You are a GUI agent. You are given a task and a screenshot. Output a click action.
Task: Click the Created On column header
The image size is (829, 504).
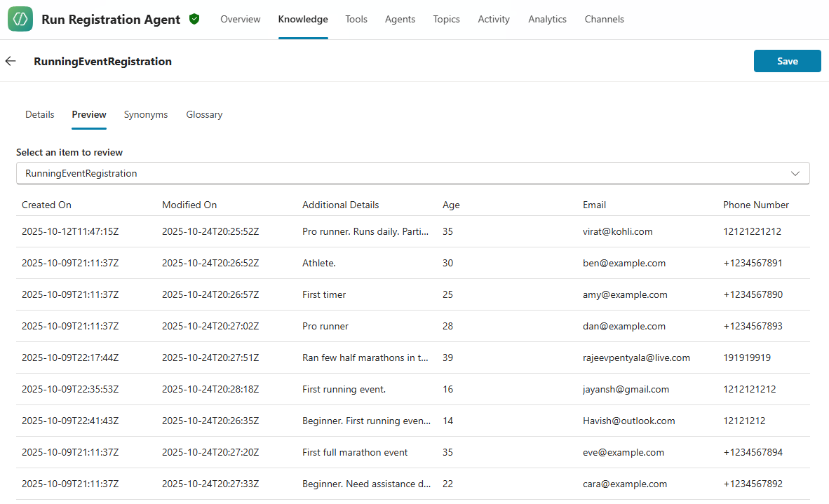click(x=47, y=205)
